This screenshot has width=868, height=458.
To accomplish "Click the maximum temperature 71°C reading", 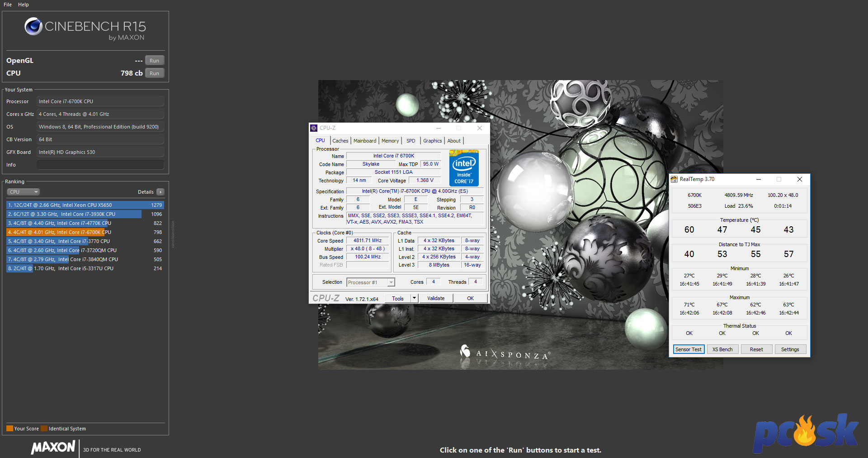I will click(689, 305).
